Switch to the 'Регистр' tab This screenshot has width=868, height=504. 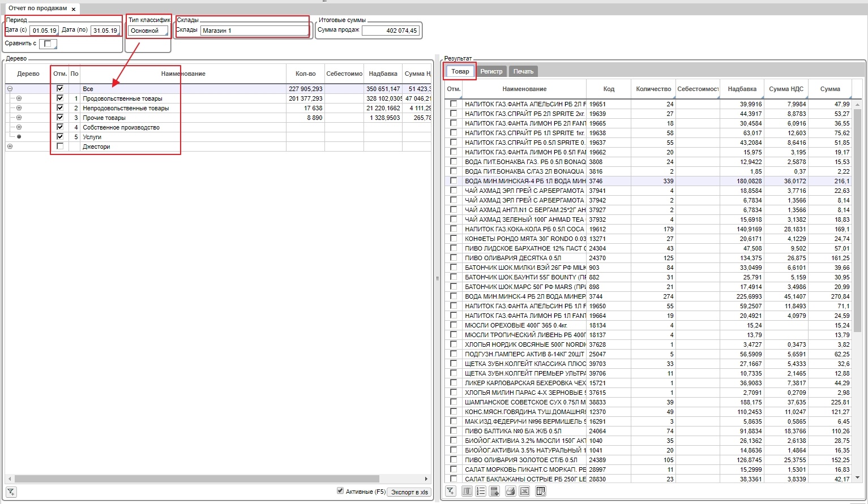pyautogui.click(x=491, y=71)
